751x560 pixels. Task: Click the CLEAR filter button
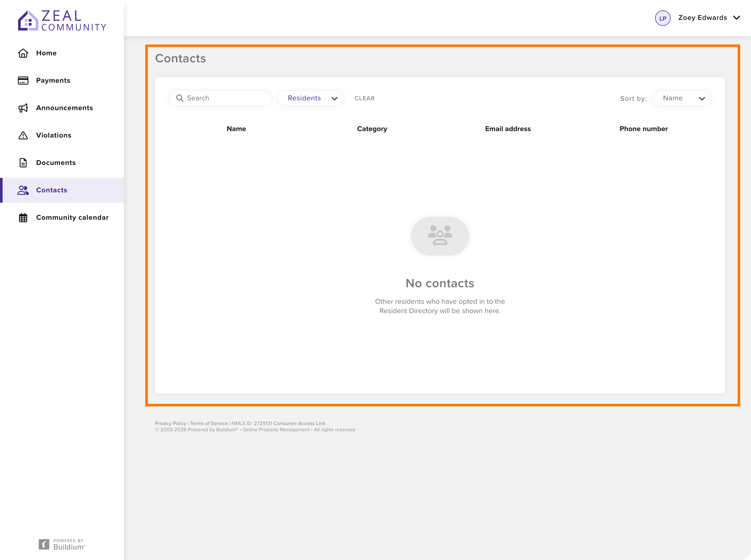(364, 98)
